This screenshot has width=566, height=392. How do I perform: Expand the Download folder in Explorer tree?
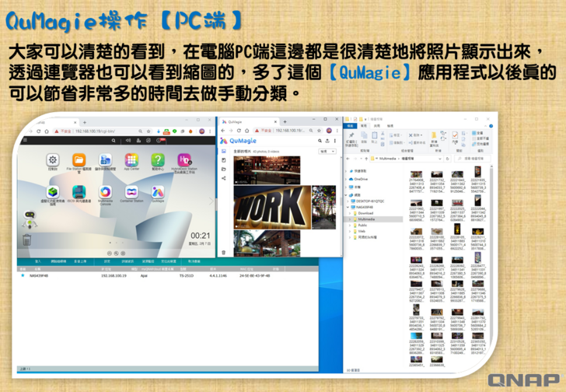(x=351, y=213)
